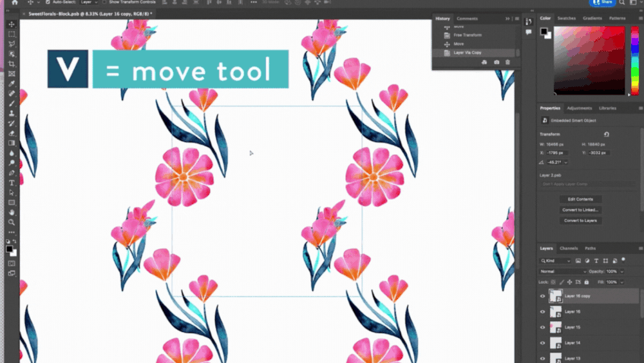This screenshot has height=363, width=644.
Task: Switch to the Adjustments tab
Action: tap(579, 108)
